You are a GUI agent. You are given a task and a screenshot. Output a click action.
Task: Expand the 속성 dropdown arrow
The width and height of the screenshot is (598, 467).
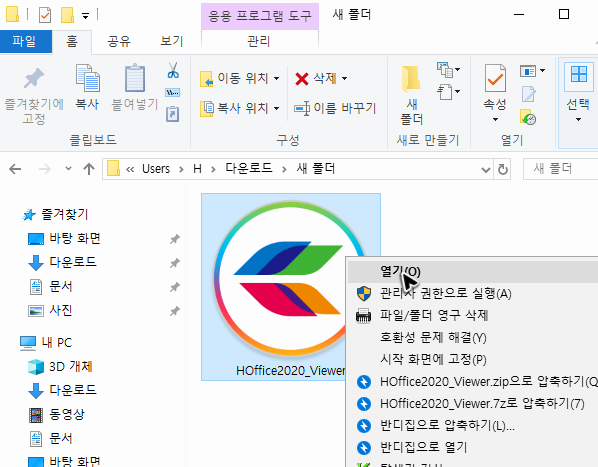coord(495,119)
